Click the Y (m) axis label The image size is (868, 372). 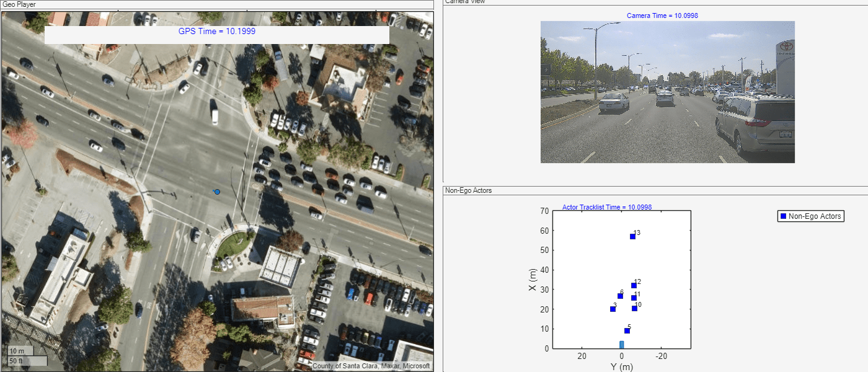[621, 366]
